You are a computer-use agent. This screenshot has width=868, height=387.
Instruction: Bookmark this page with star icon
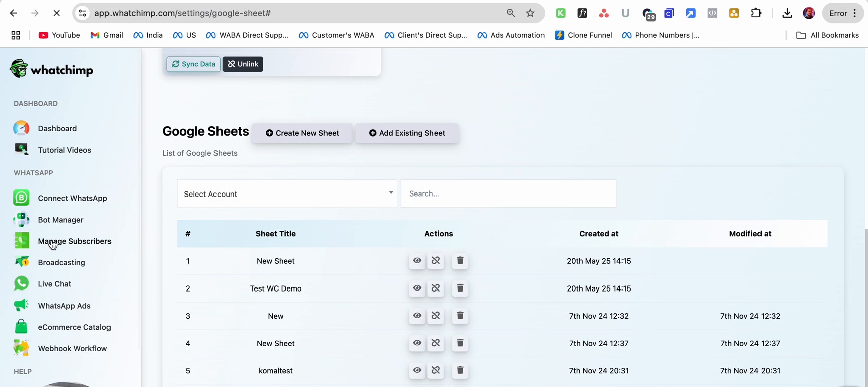click(530, 13)
